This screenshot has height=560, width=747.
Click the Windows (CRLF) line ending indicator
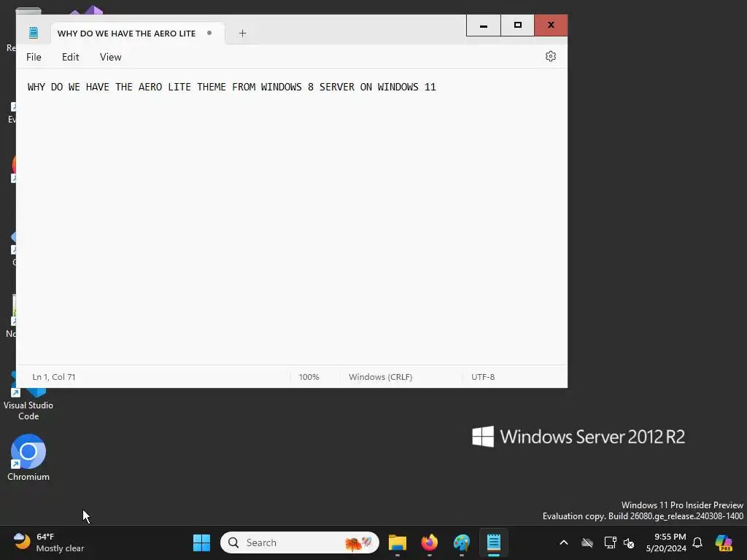(x=380, y=377)
